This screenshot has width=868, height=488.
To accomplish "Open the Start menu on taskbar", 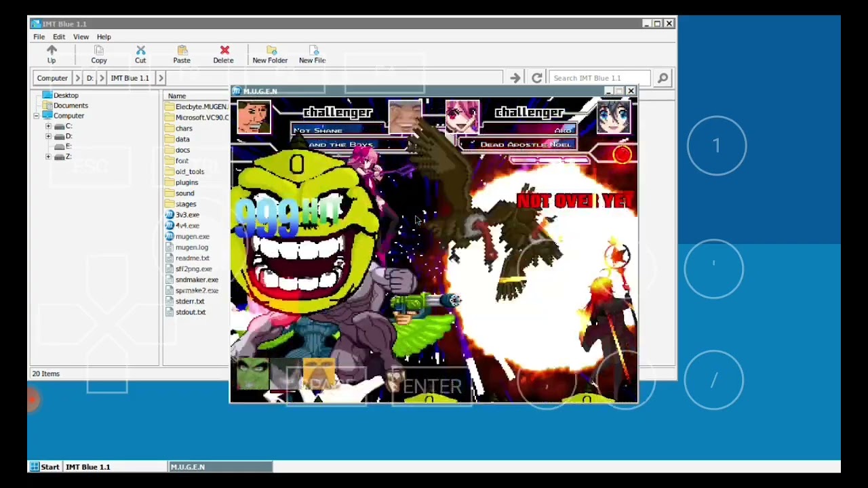I will coord(44,467).
